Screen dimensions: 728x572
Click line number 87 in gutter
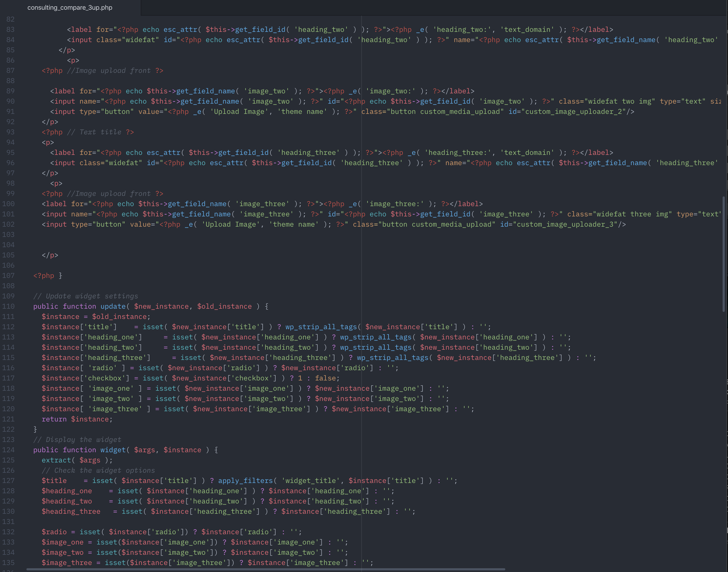[10, 71]
